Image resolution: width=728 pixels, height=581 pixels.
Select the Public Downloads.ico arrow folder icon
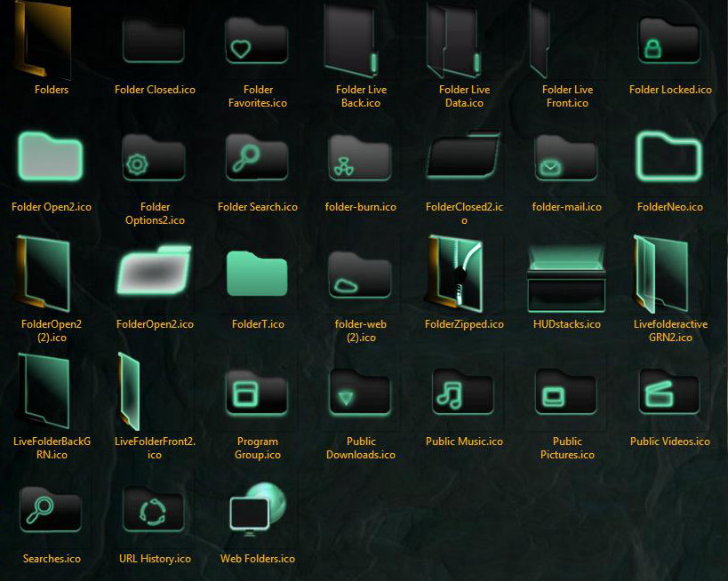(x=360, y=392)
